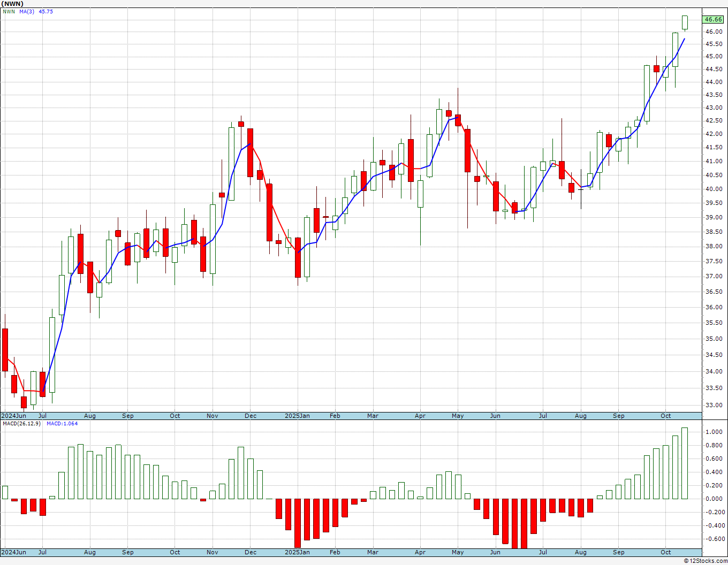Click the MACD(26,12,9) indicator label
The height and width of the screenshot is (565, 728).
click(x=21, y=424)
